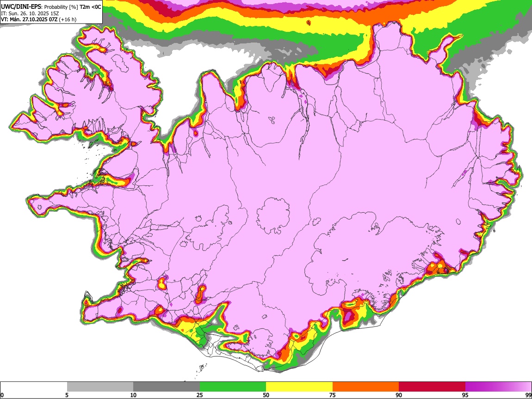Pick the magenta-pink 95-99 legend gradient swatch
The width and height of the screenshot is (532, 399).
click(x=498, y=387)
